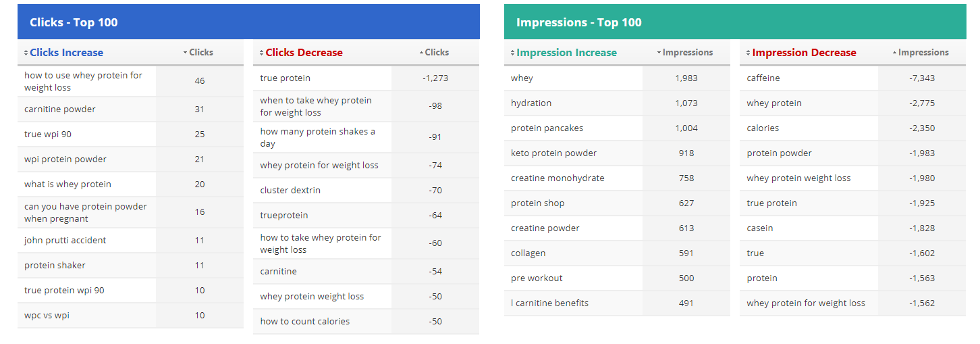Sort Clicks column in Clicks Decrease table

(x=435, y=53)
